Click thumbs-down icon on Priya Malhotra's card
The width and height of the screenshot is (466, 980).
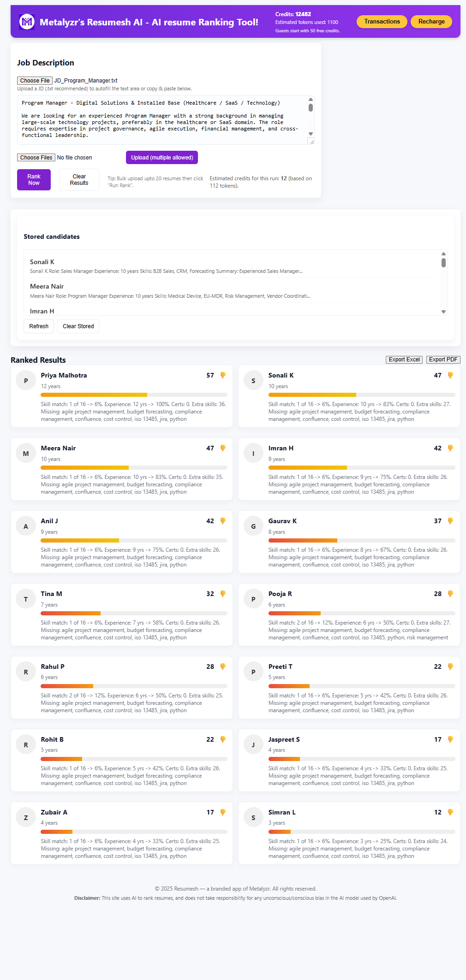click(x=223, y=375)
